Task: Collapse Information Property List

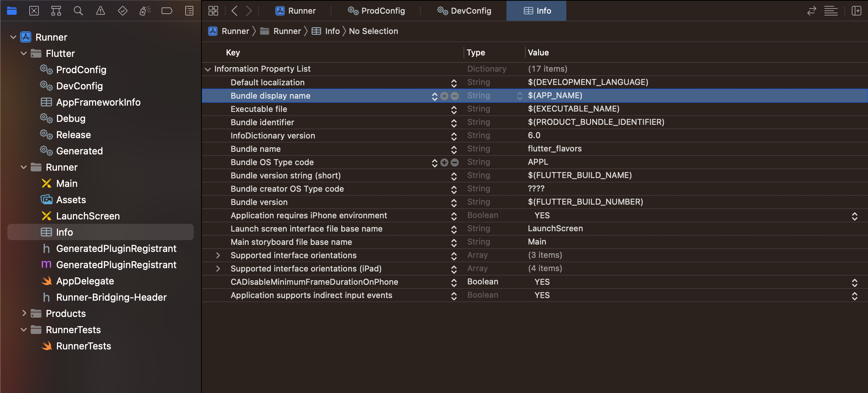Action: [208, 69]
